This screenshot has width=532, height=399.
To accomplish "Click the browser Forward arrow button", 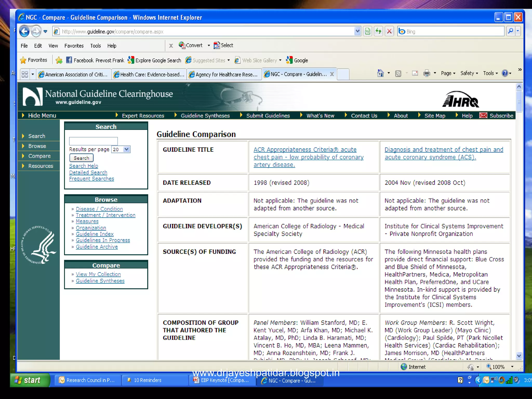I will coord(36,31).
